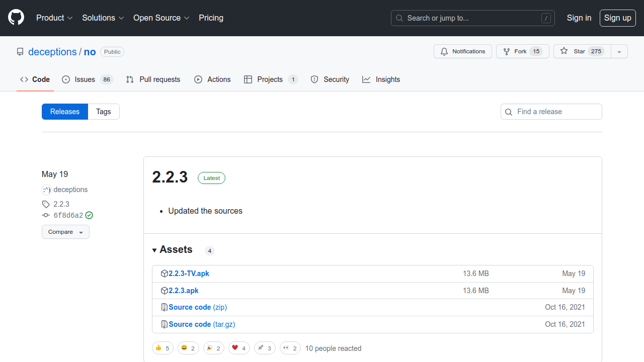The height and width of the screenshot is (362, 644).
Task: Collapse the Assets section
Action: (172, 250)
